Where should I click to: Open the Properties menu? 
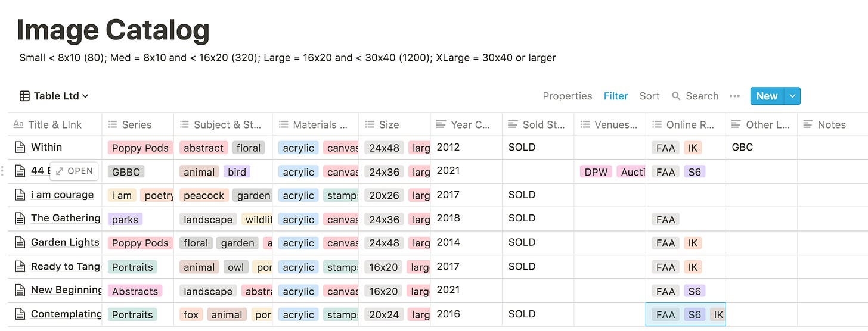click(x=567, y=96)
